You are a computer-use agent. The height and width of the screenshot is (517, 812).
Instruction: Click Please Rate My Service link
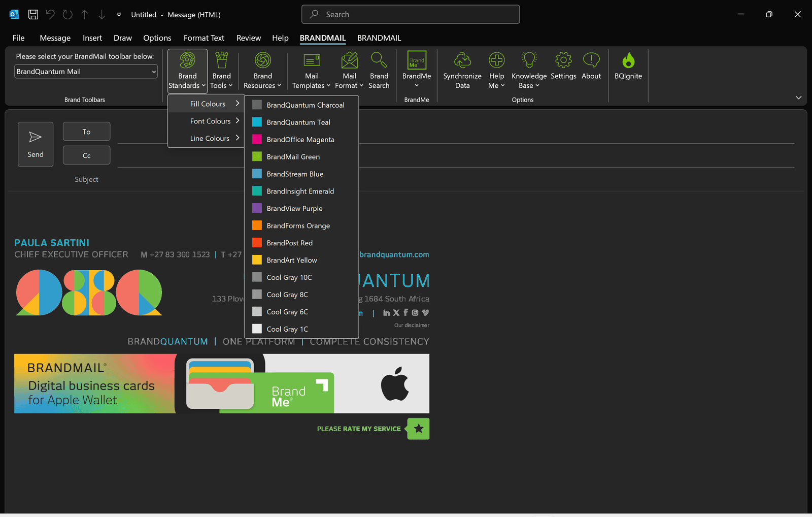pos(359,429)
